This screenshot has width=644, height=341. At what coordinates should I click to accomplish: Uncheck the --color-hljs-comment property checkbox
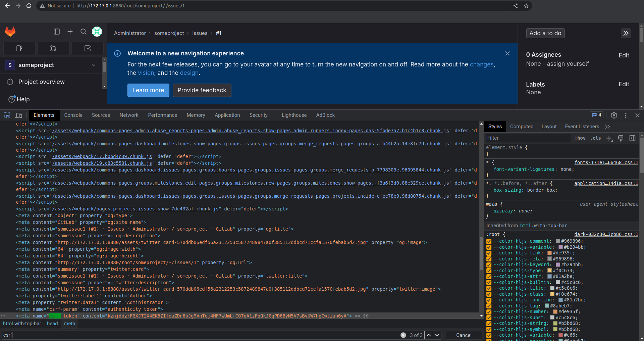pos(489,241)
